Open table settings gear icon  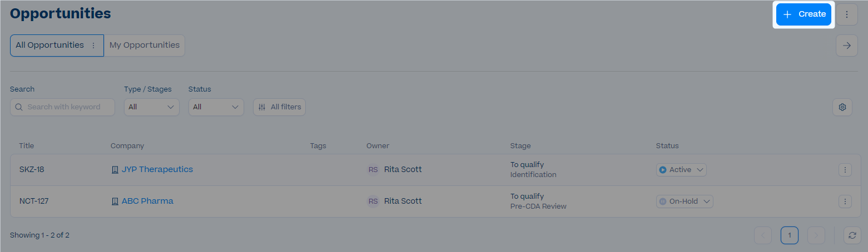point(842,107)
